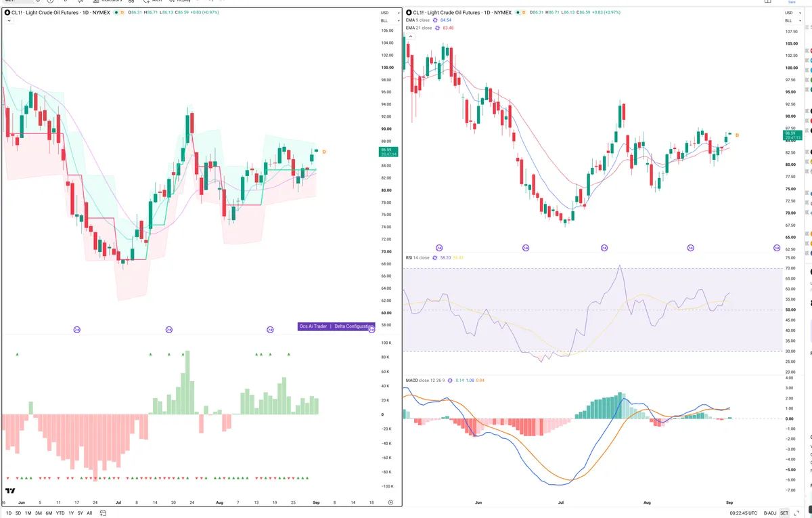Screen dimensions: 812x518
Task: Select RSI 14 close legend
Action: pyautogui.click(x=418, y=258)
